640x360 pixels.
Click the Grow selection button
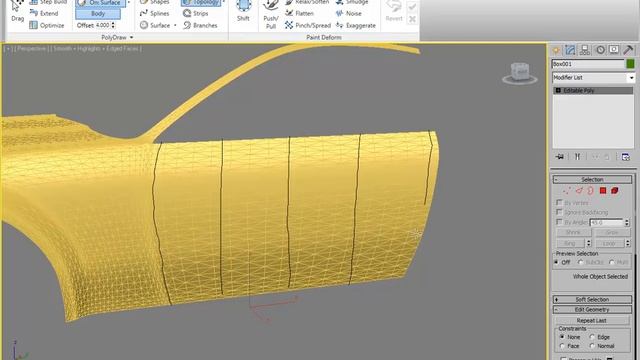[612, 232]
